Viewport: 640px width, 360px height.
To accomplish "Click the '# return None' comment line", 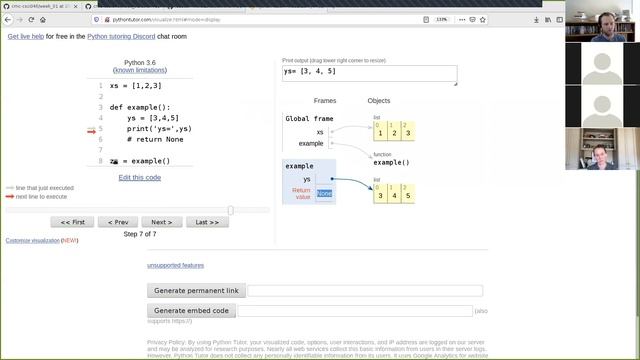I will click(155, 139).
